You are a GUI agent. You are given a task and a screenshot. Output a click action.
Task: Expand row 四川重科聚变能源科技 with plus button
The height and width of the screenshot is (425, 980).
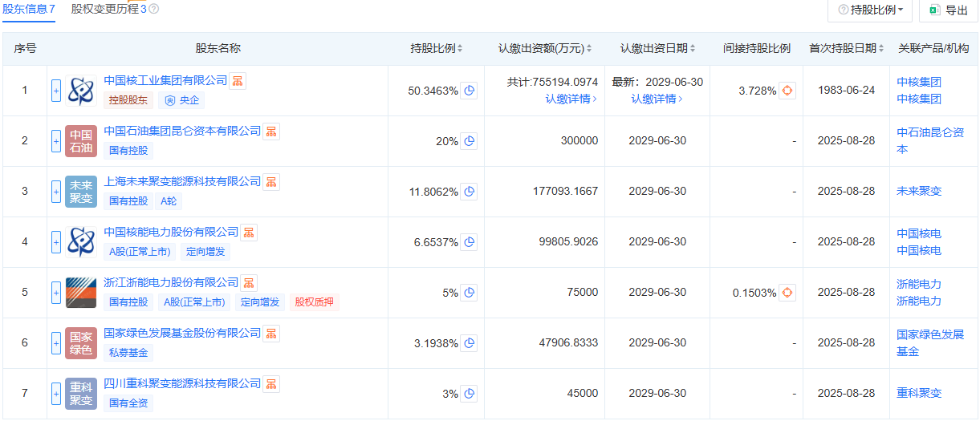pyautogui.click(x=56, y=394)
